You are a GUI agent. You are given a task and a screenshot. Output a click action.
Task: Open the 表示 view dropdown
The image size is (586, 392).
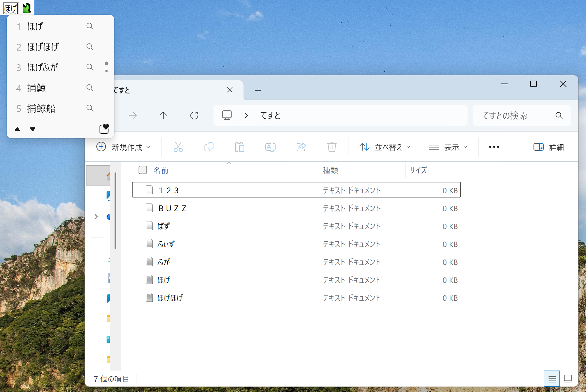click(448, 147)
